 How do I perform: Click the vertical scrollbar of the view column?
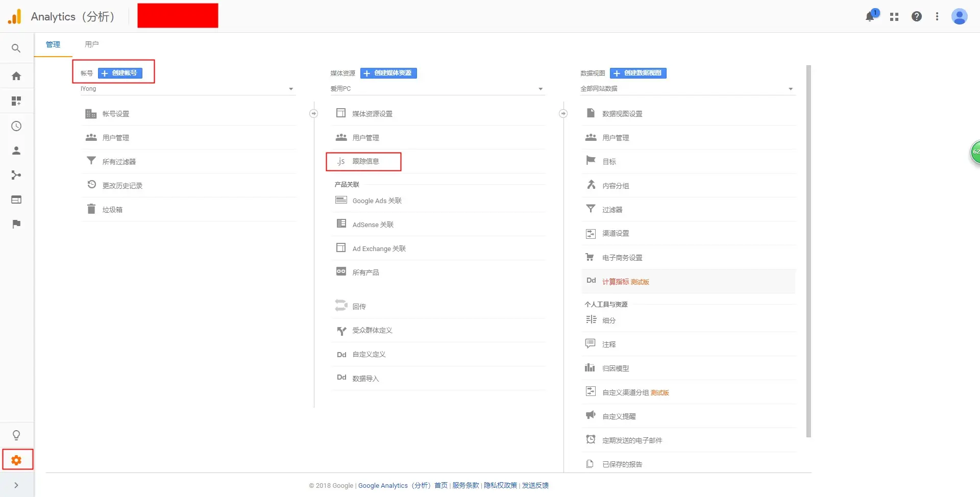coord(808,251)
